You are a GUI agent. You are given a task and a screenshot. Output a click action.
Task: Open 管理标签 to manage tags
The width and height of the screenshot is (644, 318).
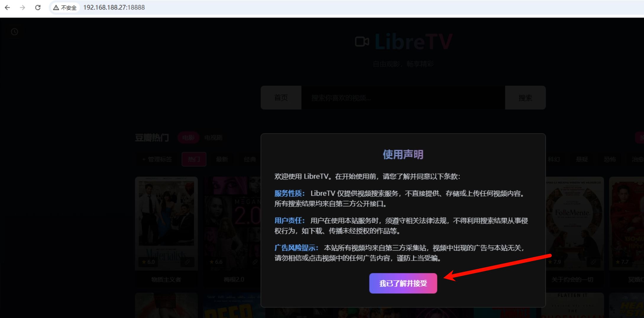tap(157, 159)
